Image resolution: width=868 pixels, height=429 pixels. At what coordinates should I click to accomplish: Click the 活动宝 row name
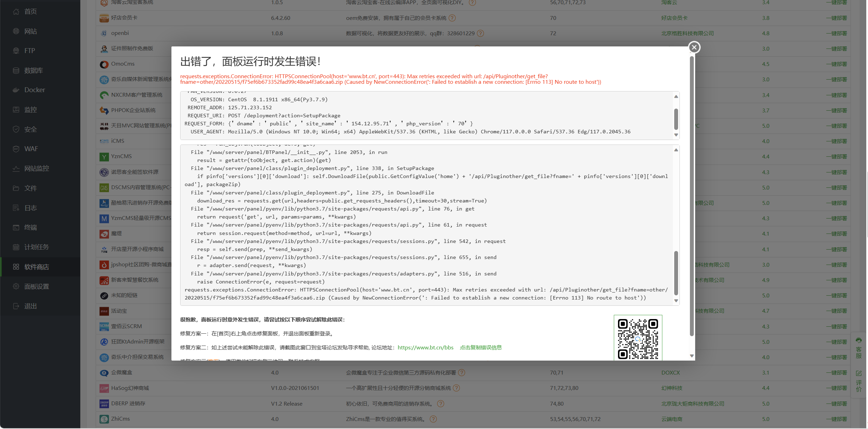(119, 311)
